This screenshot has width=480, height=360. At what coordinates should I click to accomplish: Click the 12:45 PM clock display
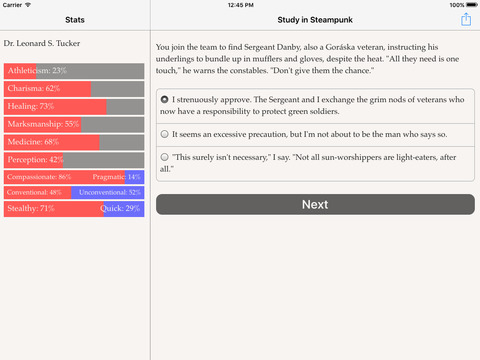pos(241,5)
